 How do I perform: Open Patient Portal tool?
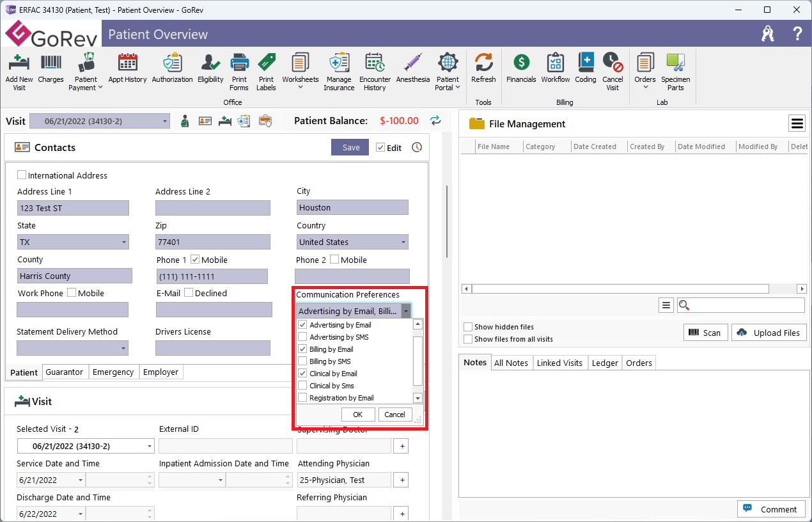(x=448, y=63)
